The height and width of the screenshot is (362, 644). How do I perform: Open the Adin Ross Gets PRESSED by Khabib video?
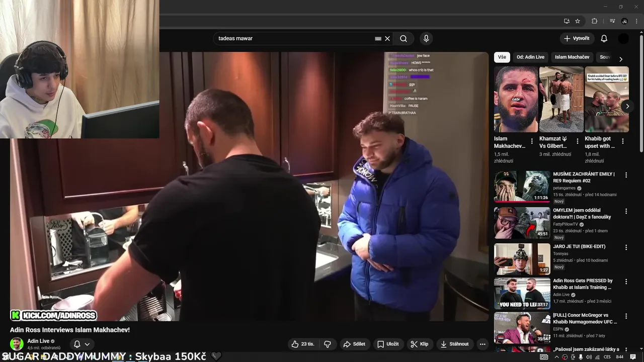[x=583, y=284]
